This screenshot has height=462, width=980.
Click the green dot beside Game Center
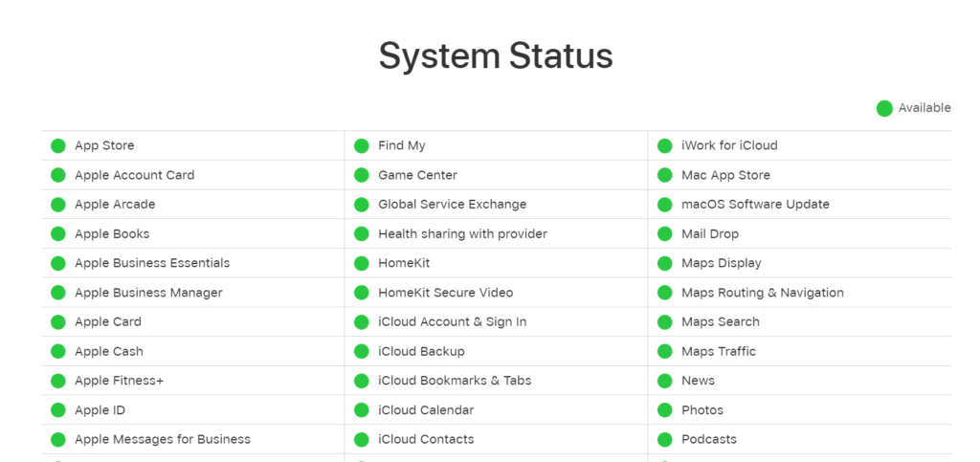click(x=361, y=175)
